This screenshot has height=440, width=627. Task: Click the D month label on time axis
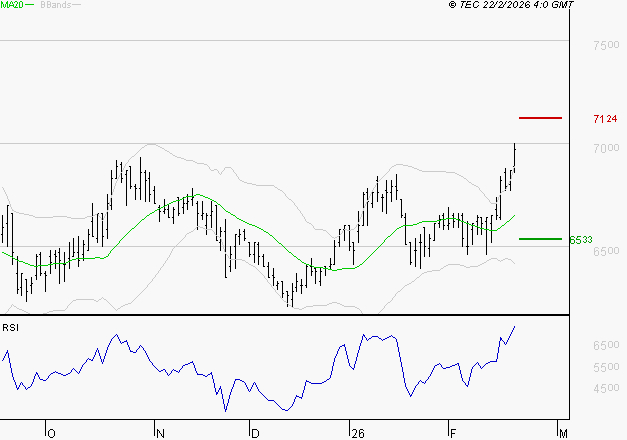point(255,434)
